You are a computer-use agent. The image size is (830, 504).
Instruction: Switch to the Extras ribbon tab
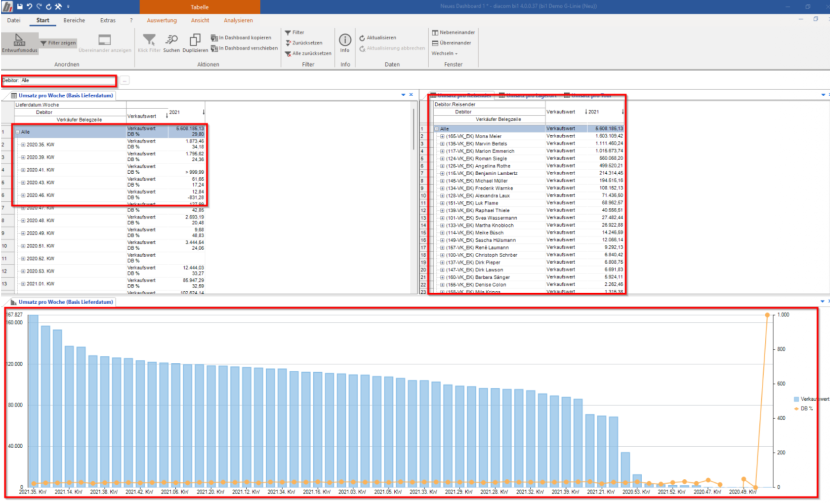[x=108, y=20]
